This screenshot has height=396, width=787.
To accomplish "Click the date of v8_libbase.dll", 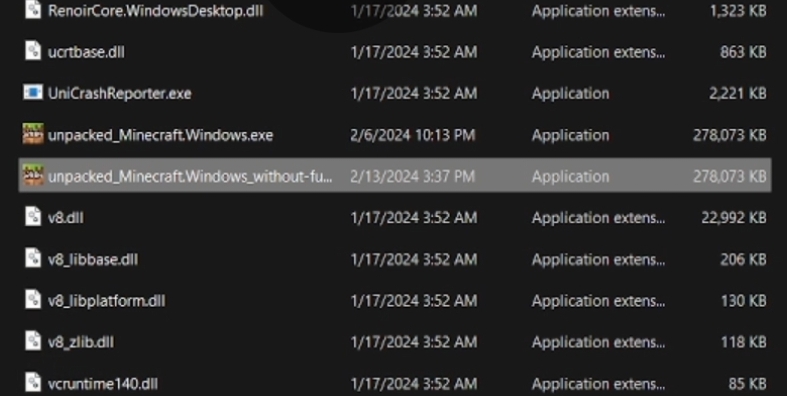I will [414, 259].
